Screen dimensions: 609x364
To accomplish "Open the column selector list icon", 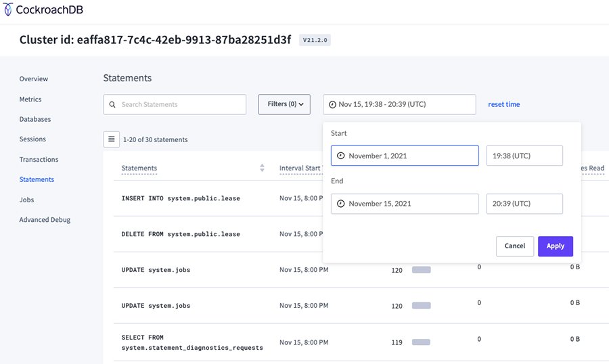I will (x=111, y=139).
